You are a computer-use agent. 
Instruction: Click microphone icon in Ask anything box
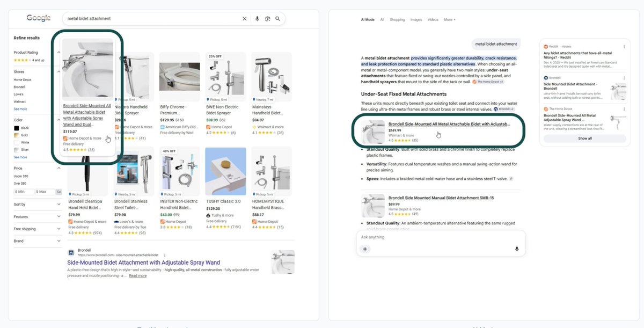click(517, 249)
